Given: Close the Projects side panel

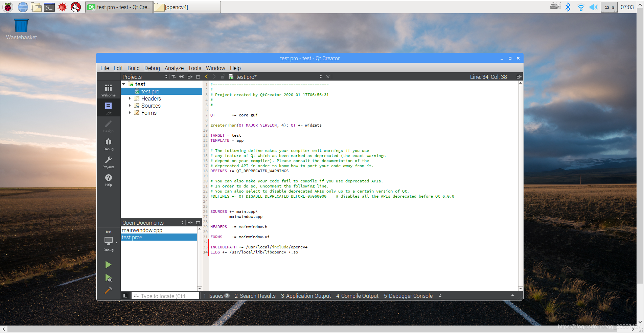Looking at the screenshot, I should tap(198, 77).
